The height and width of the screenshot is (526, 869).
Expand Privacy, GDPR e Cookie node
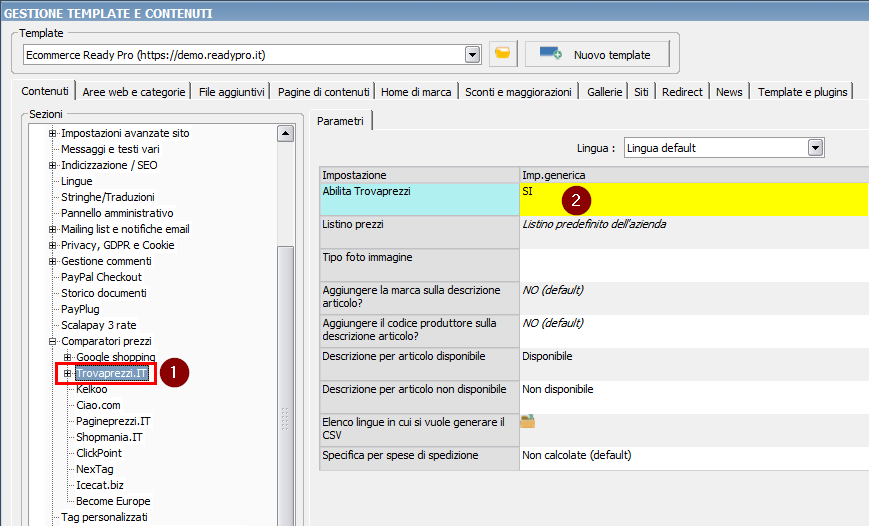[x=52, y=245]
